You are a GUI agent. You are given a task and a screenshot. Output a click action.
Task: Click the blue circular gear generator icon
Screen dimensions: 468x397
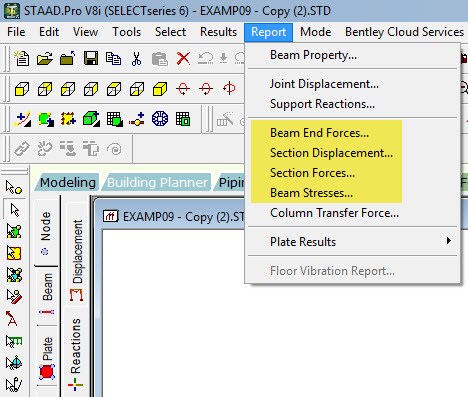(160, 119)
